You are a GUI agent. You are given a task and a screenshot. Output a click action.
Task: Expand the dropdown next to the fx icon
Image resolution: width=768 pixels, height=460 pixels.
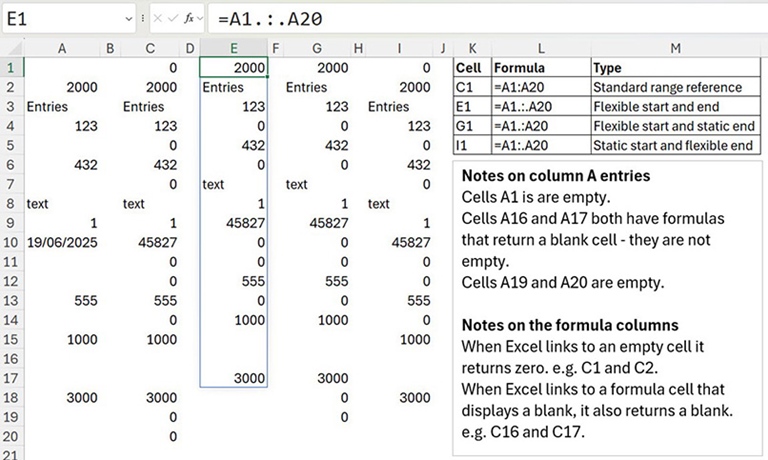199,19
